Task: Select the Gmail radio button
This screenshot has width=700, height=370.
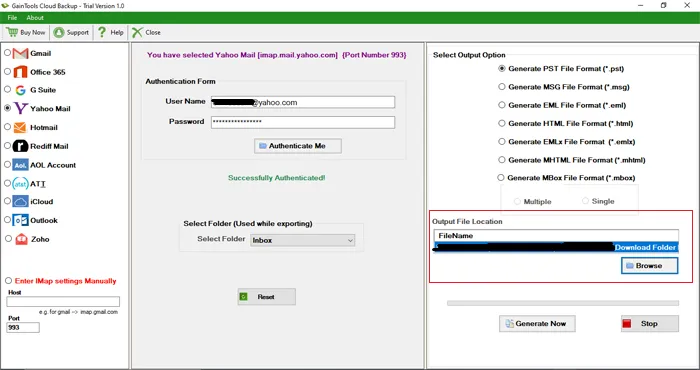Action: click(x=8, y=53)
